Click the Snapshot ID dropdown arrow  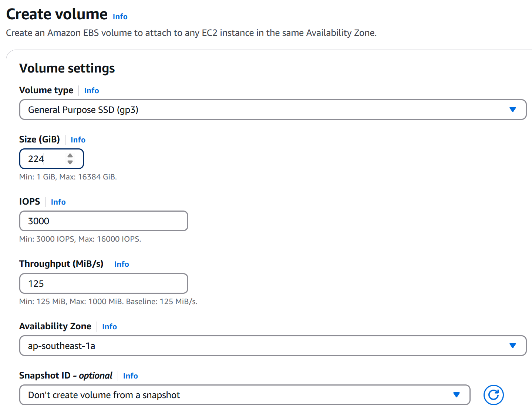click(457, 395)
